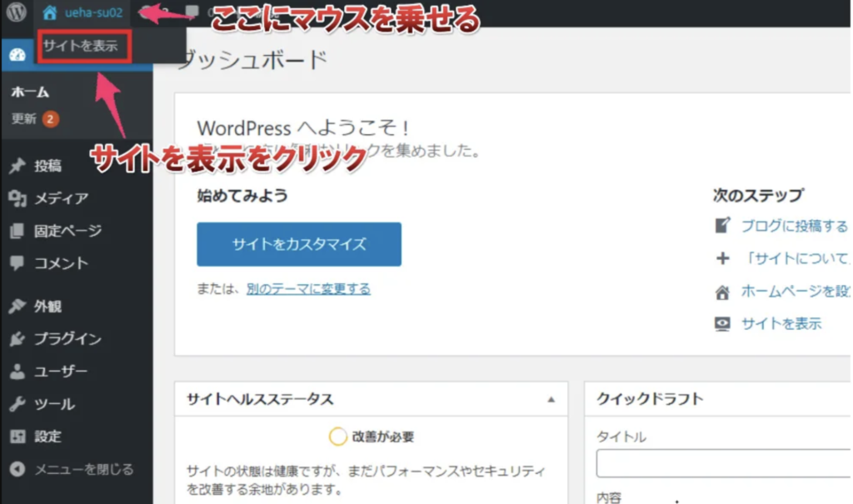Open the 更新 updates page

24,118
